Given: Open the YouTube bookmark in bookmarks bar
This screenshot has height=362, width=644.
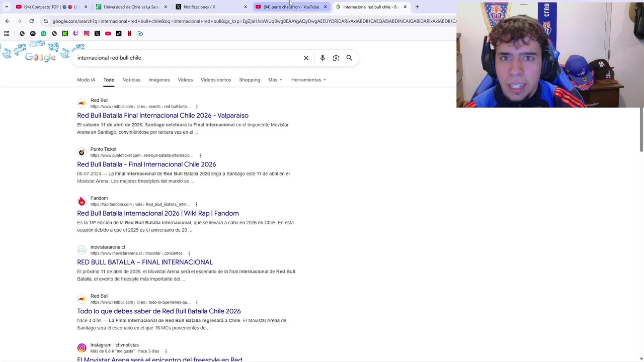Looking at the screenshot, I should [x=108, y=34].
